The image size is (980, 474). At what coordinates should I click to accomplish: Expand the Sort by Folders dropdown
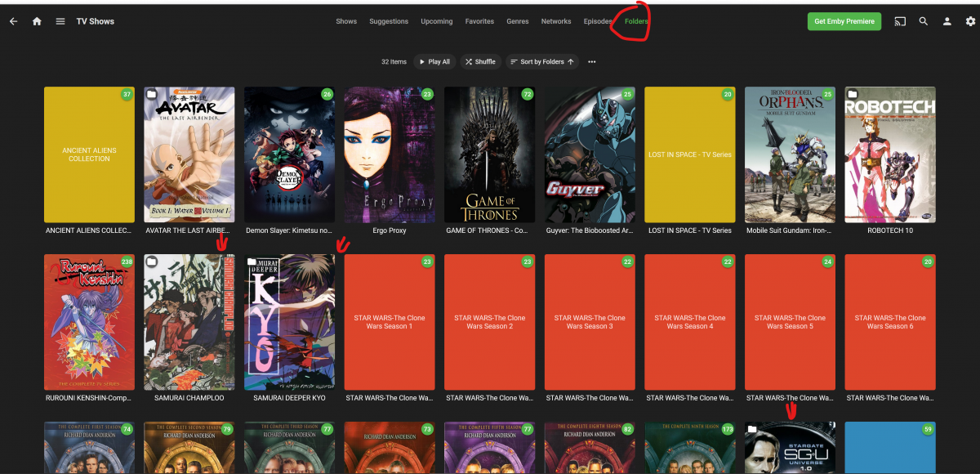click(x=542, y=61)
